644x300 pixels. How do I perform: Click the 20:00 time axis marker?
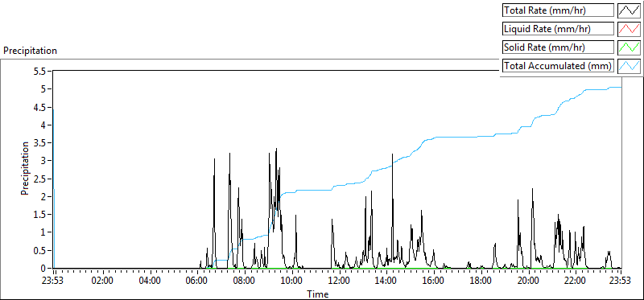tap(528, 282)
